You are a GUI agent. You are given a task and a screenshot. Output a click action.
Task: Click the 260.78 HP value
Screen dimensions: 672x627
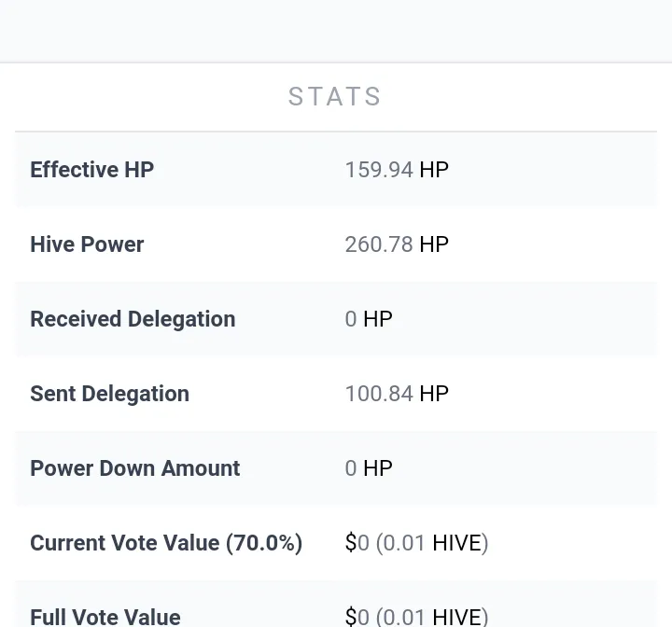coord(397,244)
